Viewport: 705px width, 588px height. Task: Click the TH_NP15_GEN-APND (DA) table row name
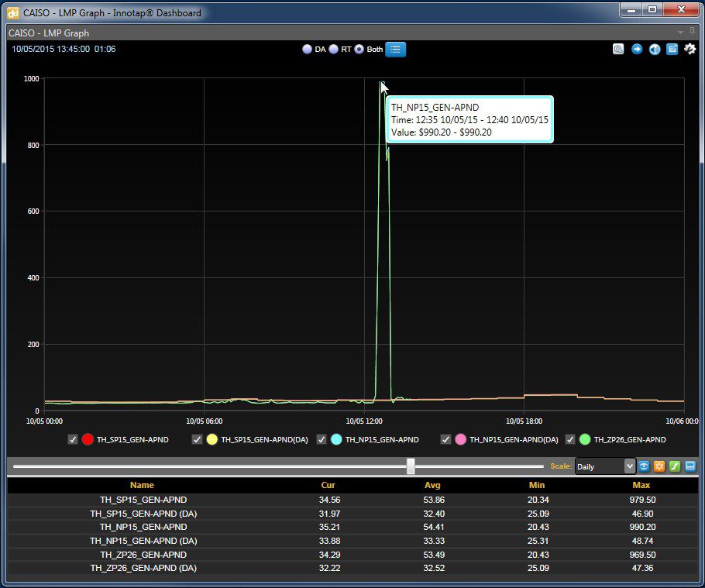pos(143,541)
